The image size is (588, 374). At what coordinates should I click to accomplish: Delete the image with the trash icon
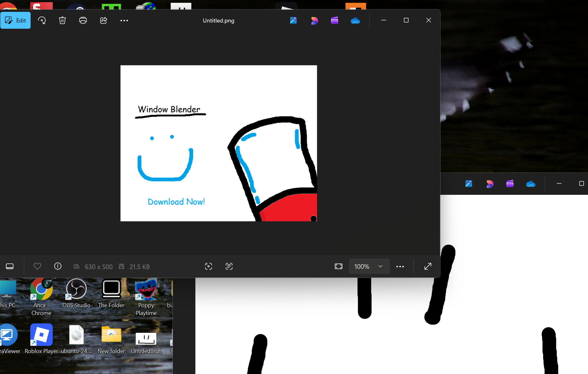click(62, 21)
